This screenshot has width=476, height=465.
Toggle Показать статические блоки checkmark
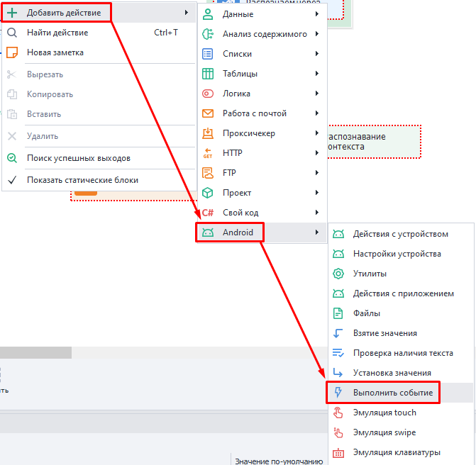coord(12,180)
